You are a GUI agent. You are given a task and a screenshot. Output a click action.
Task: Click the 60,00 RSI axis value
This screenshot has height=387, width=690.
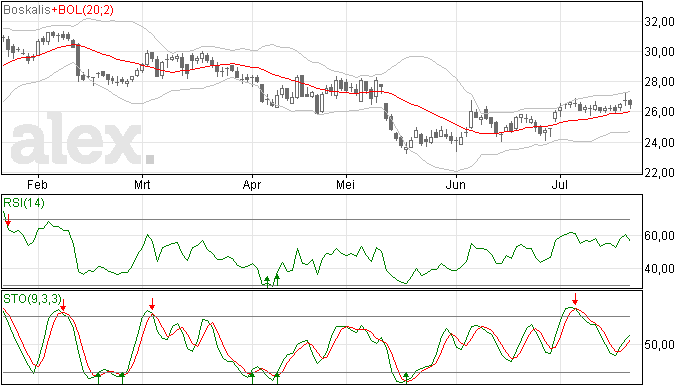(659, 236)
